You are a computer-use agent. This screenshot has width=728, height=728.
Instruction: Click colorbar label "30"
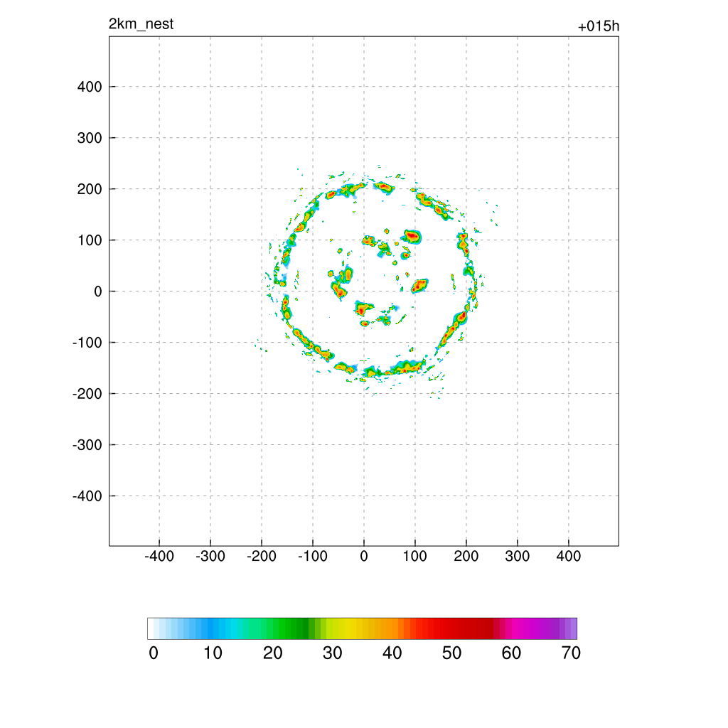pos(333,653)
